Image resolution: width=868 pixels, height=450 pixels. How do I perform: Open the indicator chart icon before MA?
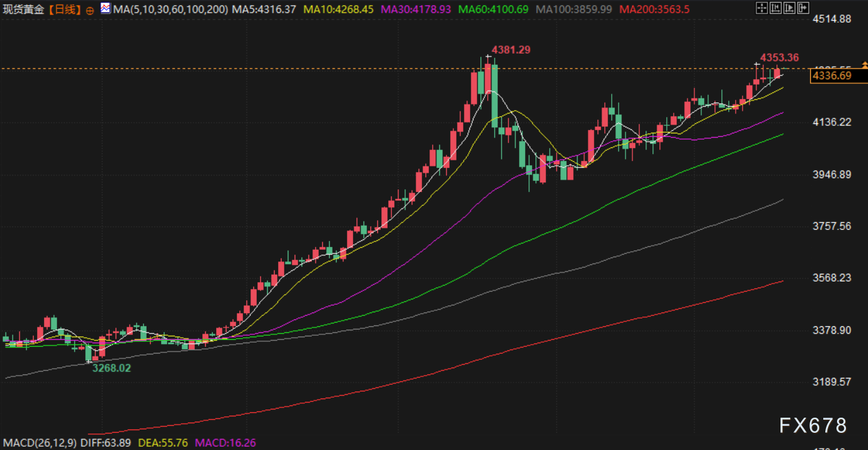(105, 9)
